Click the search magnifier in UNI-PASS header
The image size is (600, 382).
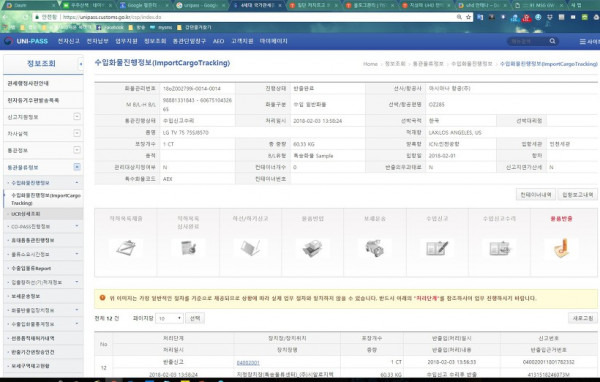pyautogui.click(x=552, y=41)
